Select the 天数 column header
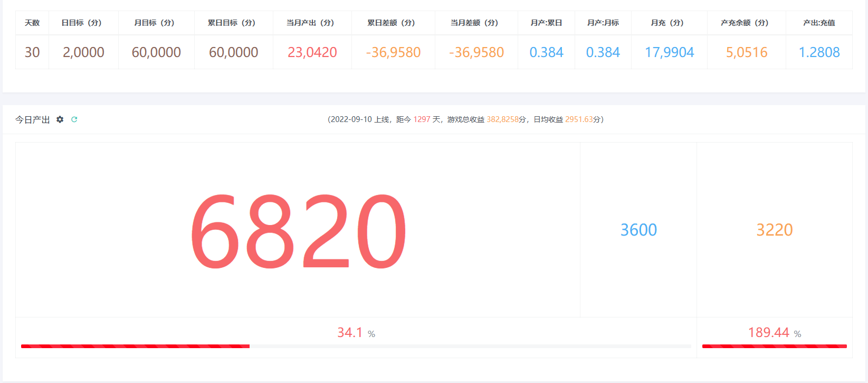Image resolution: width=868 pixels, height=383 pixels. [32, 23]
